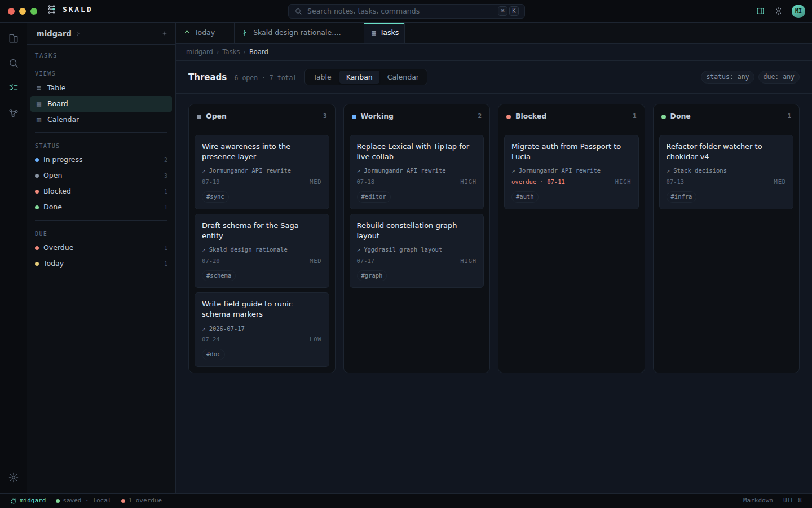Click the plus icon next to midgard
The height and width of the screenshot is (508, 812).
(165, 33)
